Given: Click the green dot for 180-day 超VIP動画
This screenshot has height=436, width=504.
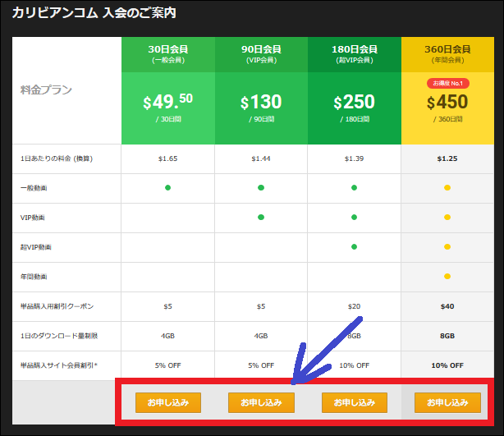Looking at the screenshot, I should click(x=354, y=246).
